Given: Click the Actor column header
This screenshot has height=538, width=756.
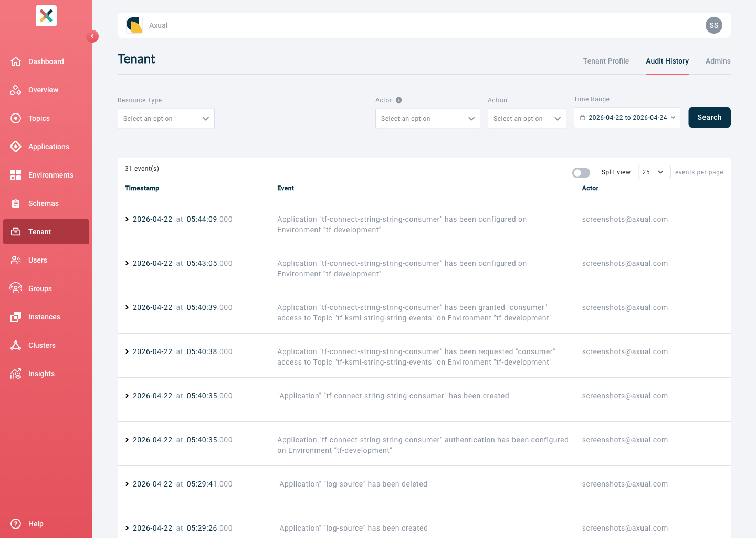Looking at the screenshot, I should [x=590, y=188].
